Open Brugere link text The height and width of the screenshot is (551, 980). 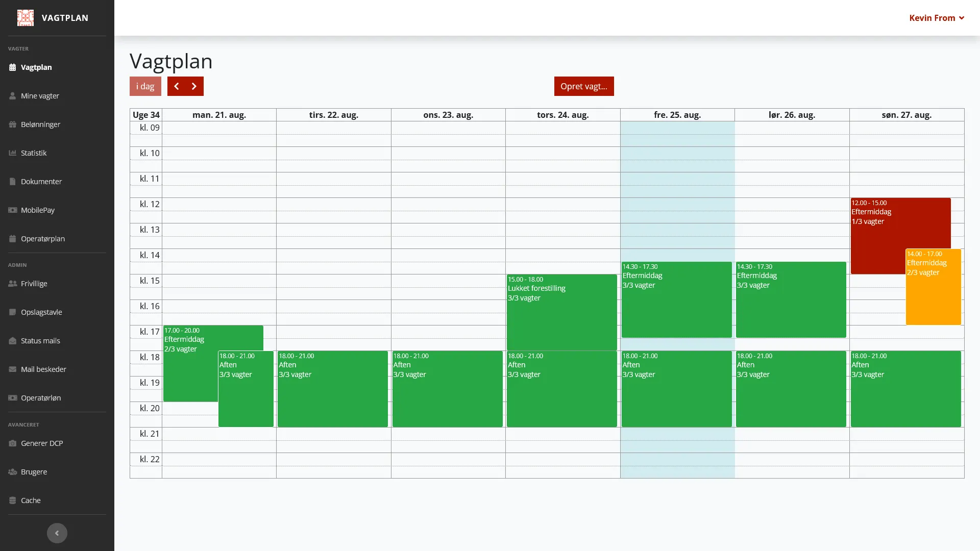(x=34, y=472)
